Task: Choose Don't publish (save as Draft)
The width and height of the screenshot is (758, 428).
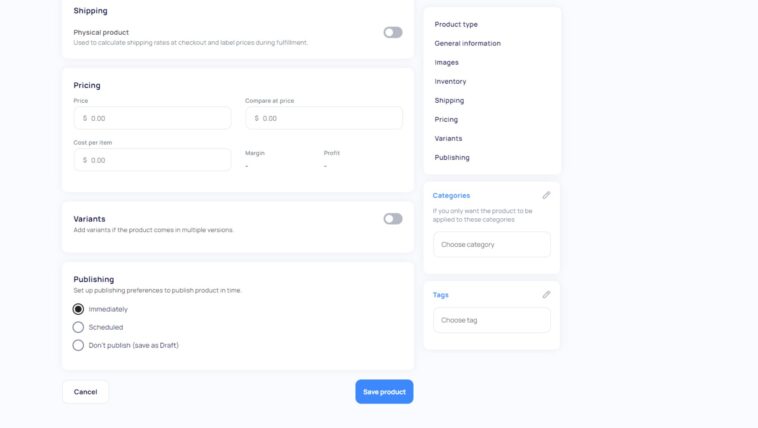Action: (x=78, y=345)
